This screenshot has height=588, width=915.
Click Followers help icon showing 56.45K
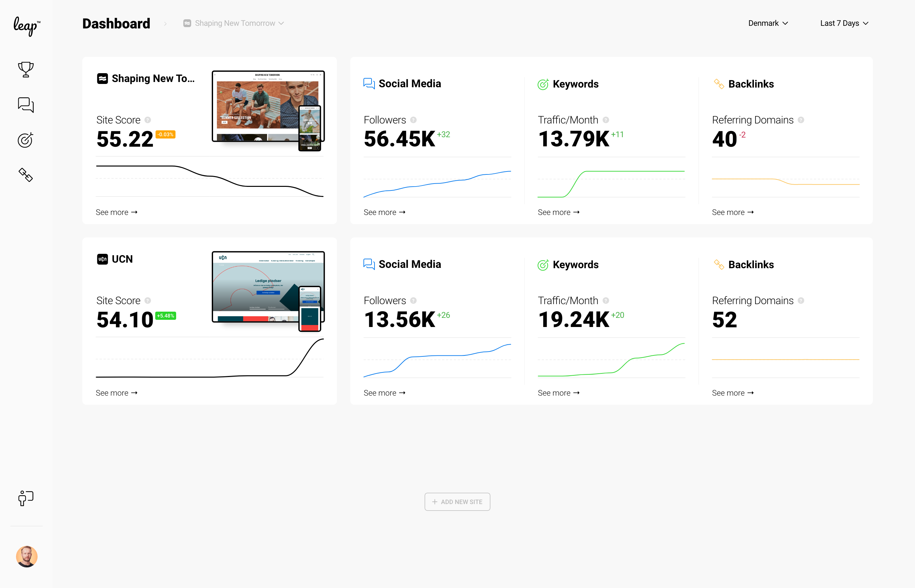[x=413, y=120]
